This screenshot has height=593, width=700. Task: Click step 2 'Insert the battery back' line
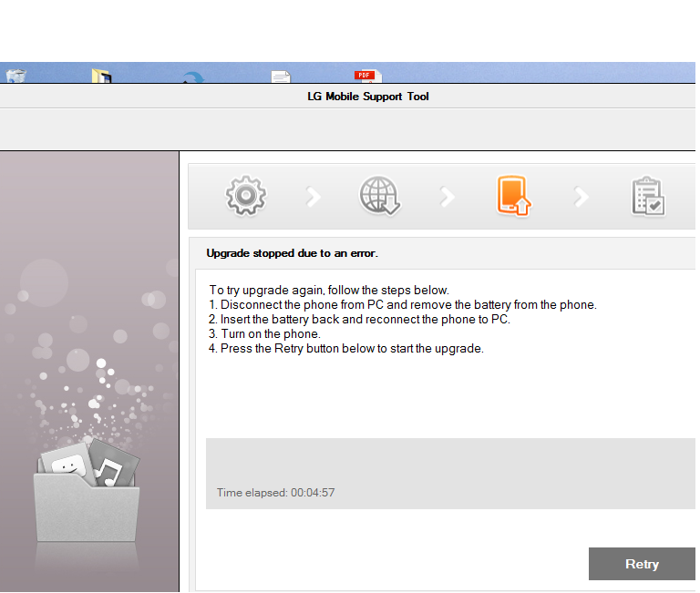(x=359, y=320)
